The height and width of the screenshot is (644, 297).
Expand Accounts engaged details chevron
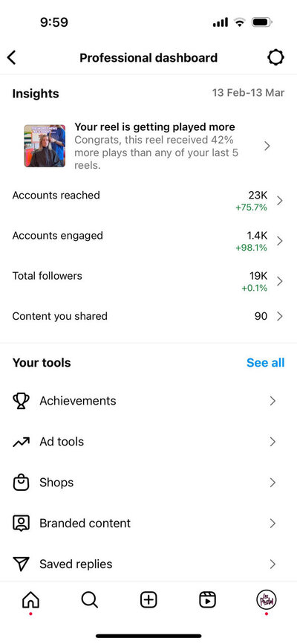click(280, 241)
